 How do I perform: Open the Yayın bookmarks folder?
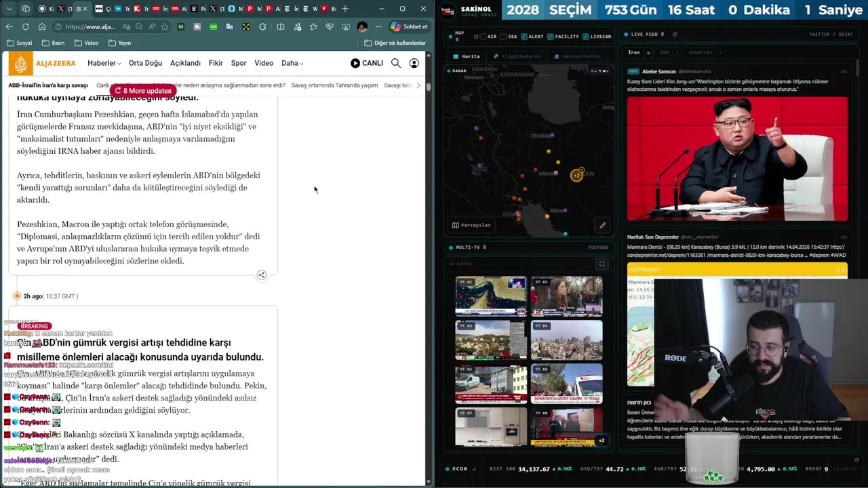pyautogui.click(x=119, y=43)
